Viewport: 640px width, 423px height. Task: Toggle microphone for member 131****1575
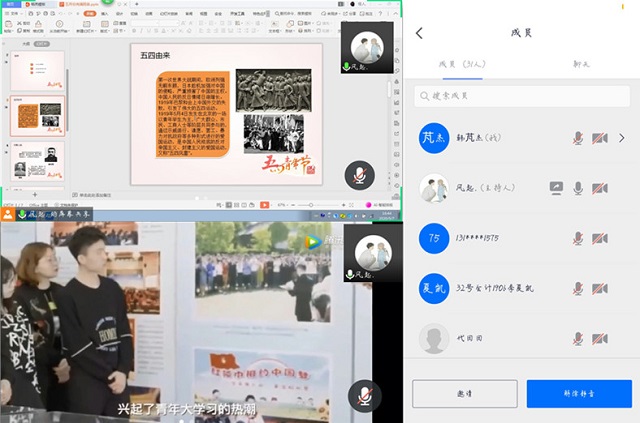578,238
